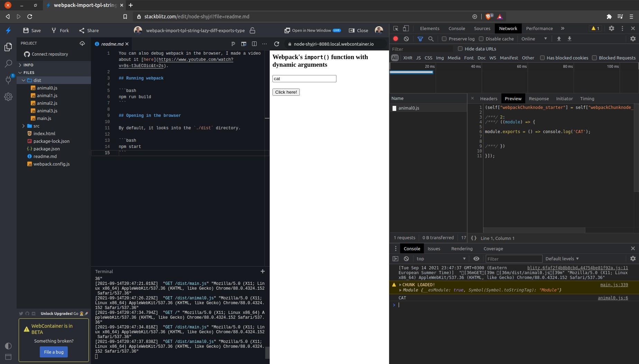Click the Prettier icon above the editor
Image resolution: width=639 pixels, height=364 pixels.
click(233, 44)
